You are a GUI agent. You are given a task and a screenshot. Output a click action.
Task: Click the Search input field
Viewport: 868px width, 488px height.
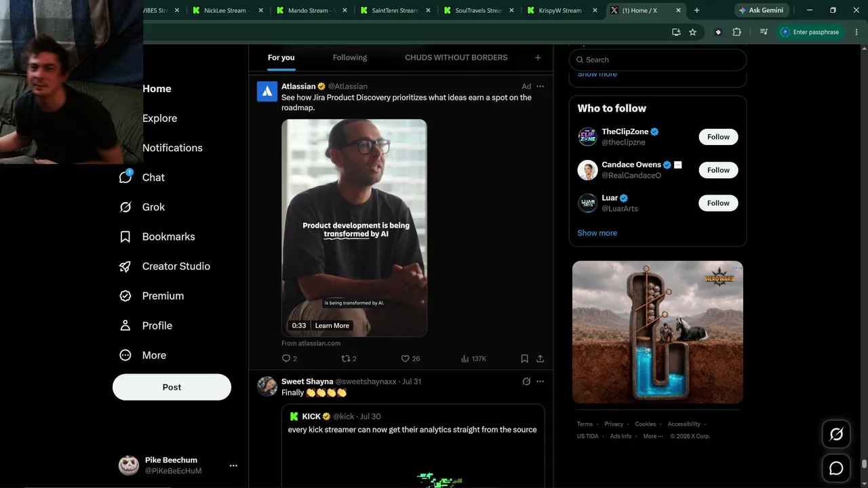pos(658,60)
